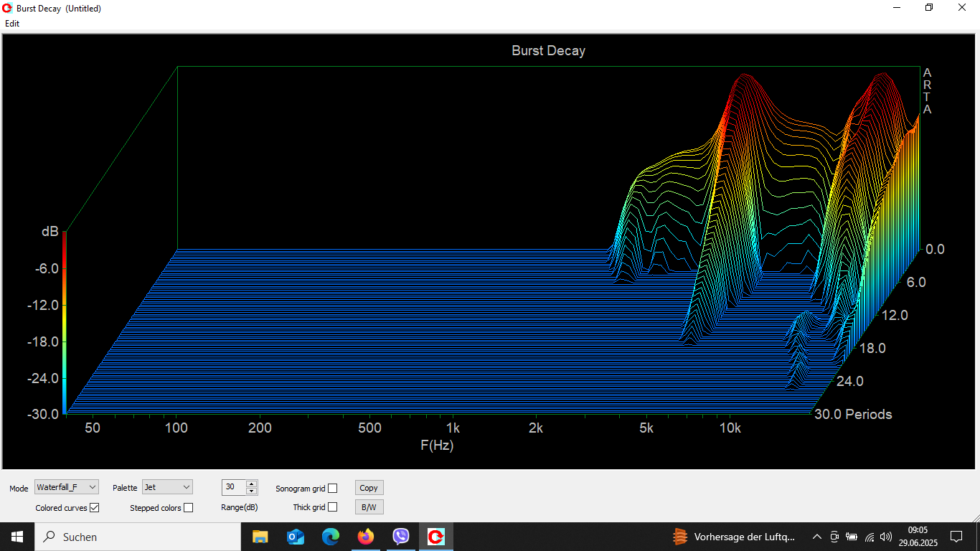Open the Palette dropdown showing Jet
This screenshot has width=980, height=551.
click(x=167, y=487)
